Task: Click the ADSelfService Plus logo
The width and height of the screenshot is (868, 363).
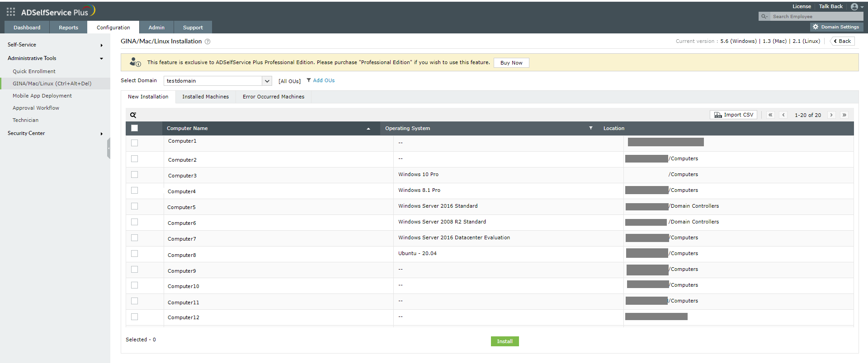Action: click(58, 11)
